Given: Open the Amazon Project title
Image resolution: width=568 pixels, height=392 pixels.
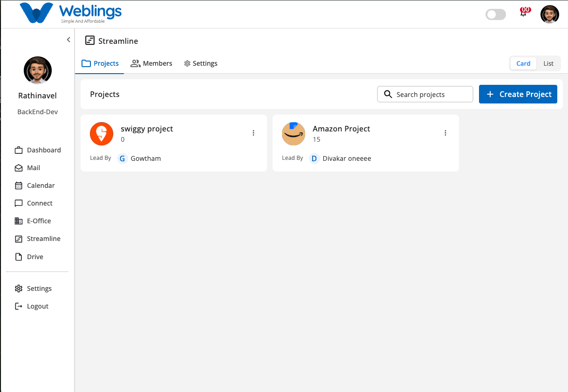Looking at the screenshot, I should (x=342, y=129).
